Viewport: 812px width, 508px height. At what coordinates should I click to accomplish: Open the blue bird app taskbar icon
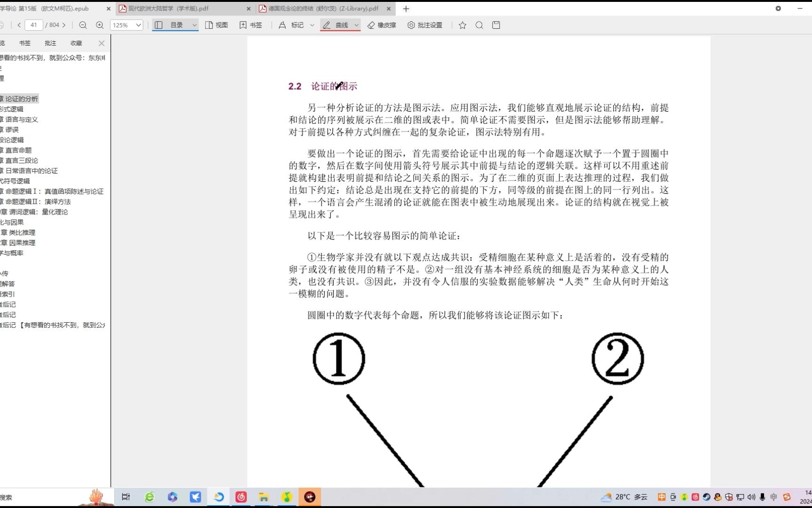click(x=195, y=497)
